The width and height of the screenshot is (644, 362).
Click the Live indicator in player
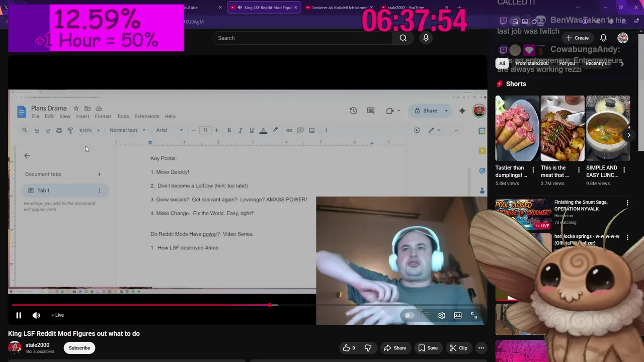[58, 315]
